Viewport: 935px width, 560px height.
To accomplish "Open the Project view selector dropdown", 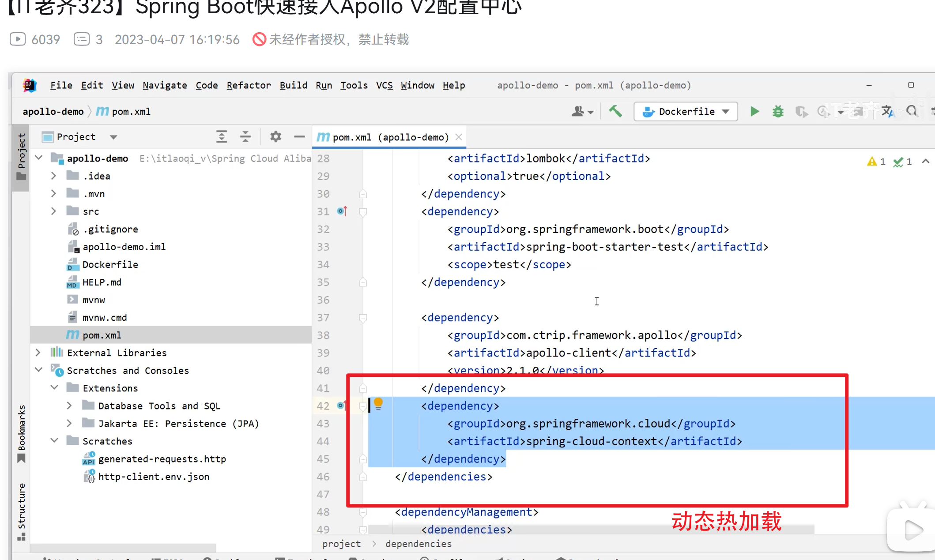I will 113,137.
